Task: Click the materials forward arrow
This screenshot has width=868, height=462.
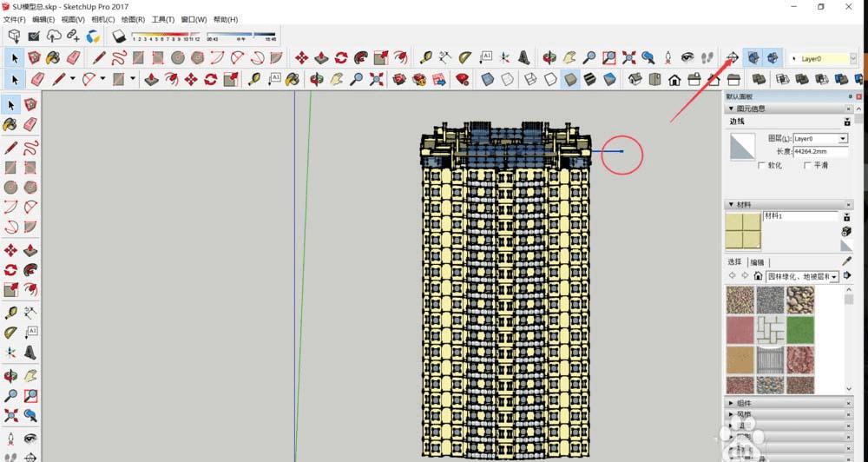Action: (x=745, y=276)
